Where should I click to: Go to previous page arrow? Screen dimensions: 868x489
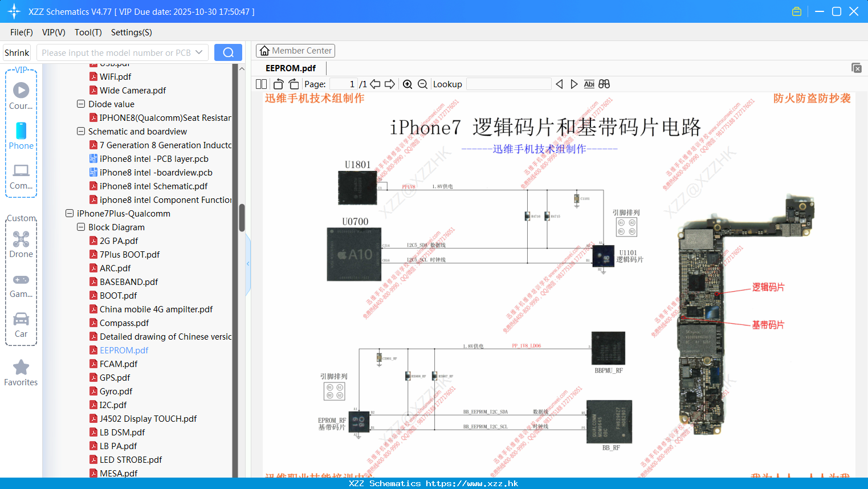(375, 84)
